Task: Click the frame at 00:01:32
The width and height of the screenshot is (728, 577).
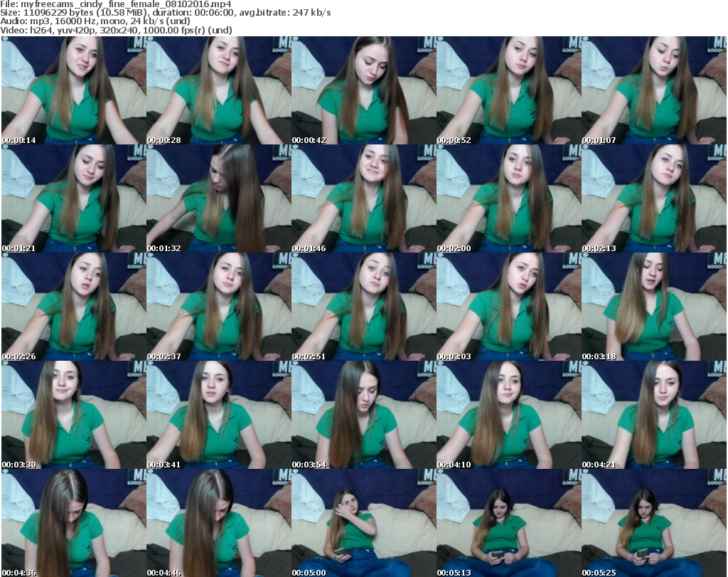Action: pyautogui.click(x=219, y=198)
